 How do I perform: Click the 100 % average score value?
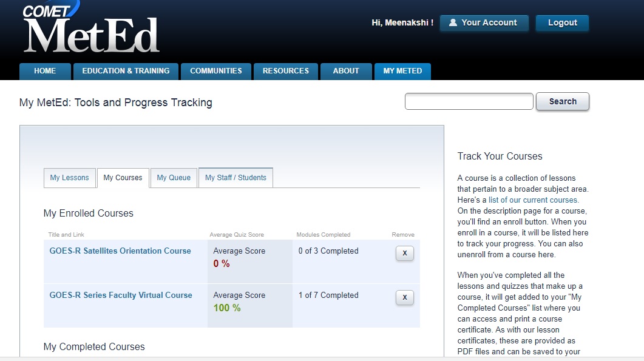click(227, 308)
